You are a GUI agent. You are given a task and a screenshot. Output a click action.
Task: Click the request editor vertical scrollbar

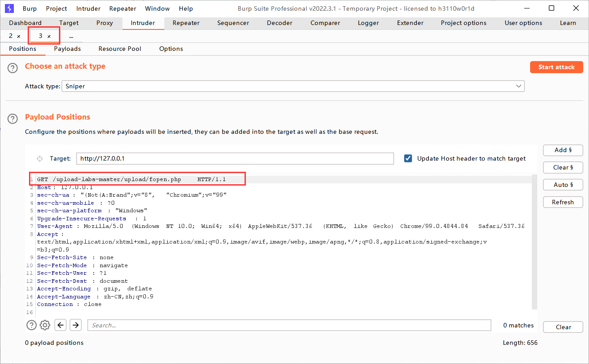535,242
